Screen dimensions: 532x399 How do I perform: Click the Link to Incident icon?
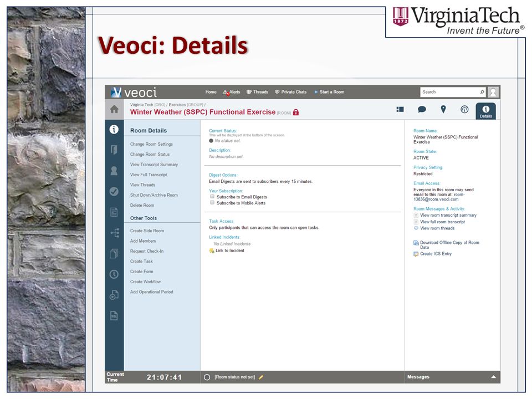pyautogui.click(x=212, y=250)
